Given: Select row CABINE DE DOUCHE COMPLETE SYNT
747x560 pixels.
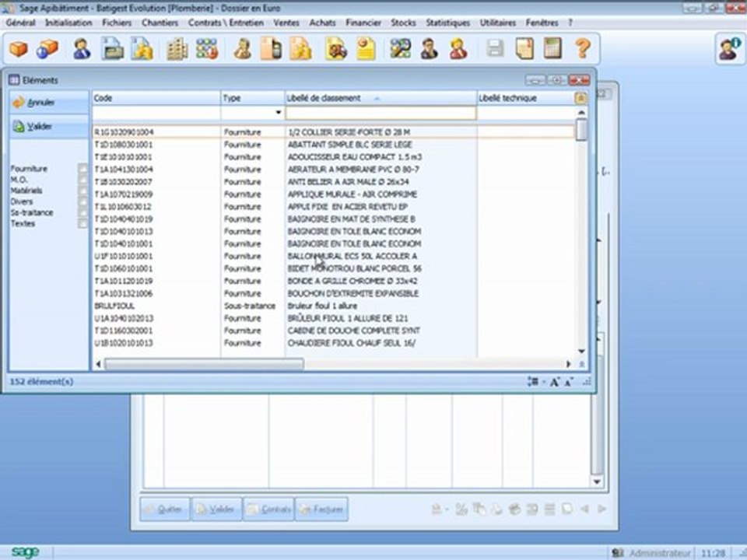Looking at the screenshot, I should tap(333, 331).
